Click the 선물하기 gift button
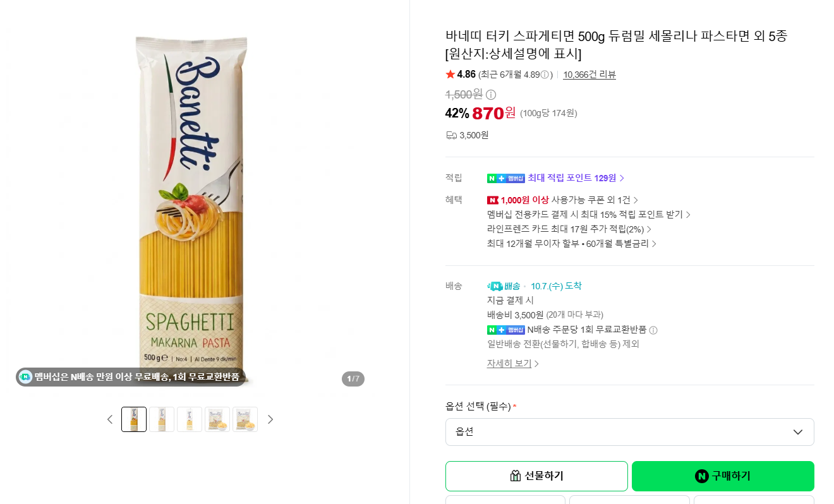The height and width of the screenshot is (504, 834). 536,476
